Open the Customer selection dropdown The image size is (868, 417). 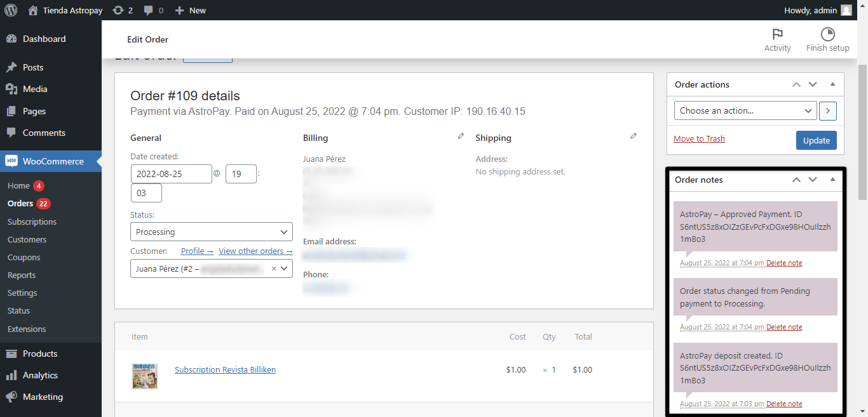pyautogui.click(x=212, y=268)
